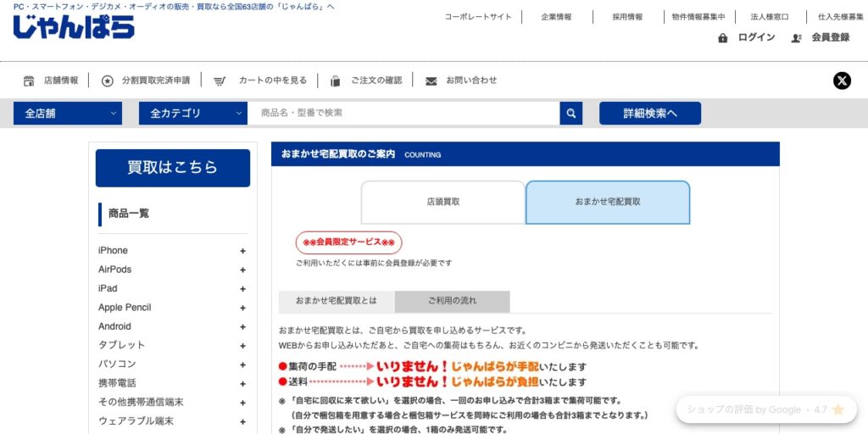Click the 詳細検索へ button
Screen dimensions: 868x434
click(x=650, y=113)
